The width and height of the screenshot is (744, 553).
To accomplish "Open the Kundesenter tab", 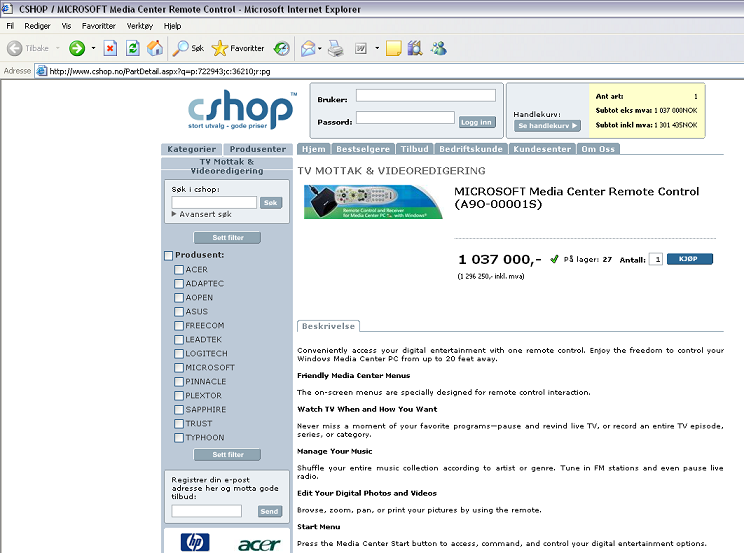I will 542,149.
